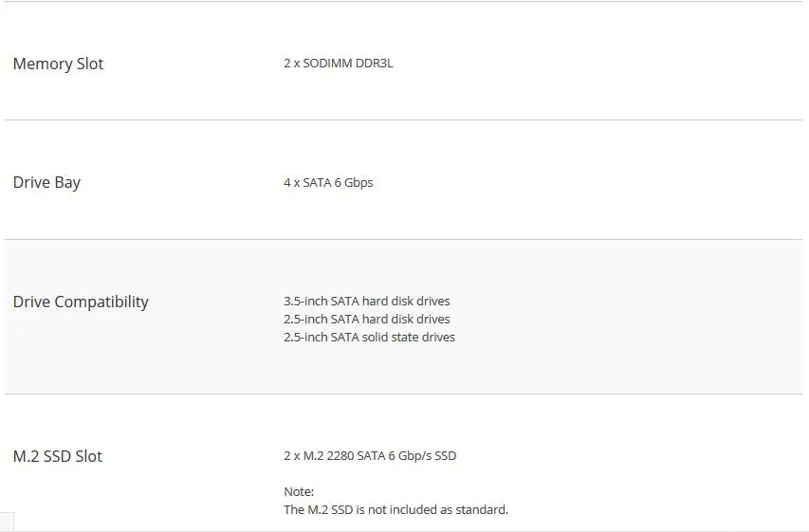
Task: Click the DDR3L text in memory specification
Action: click(x=375, y=63)
